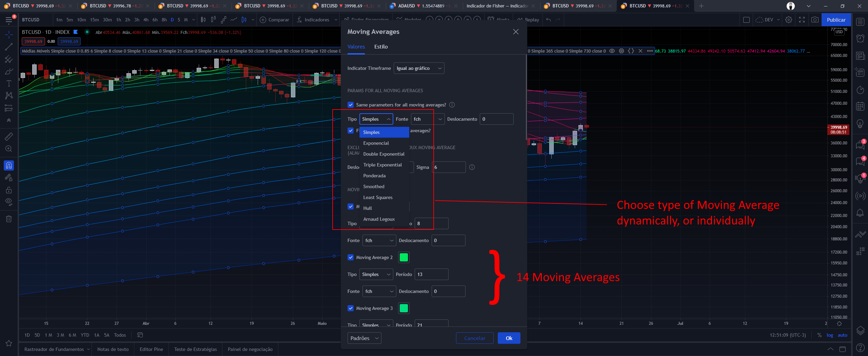The width and height of the screenshot is (868, 356).
Task: Remove drawings with trash icon
Action: pyautogui.click(x=9, y=219)
